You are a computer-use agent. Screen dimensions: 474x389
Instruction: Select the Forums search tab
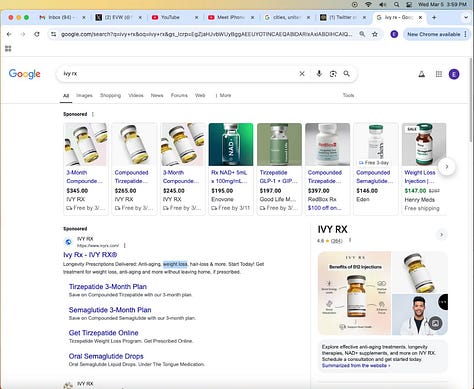point(179,95)
